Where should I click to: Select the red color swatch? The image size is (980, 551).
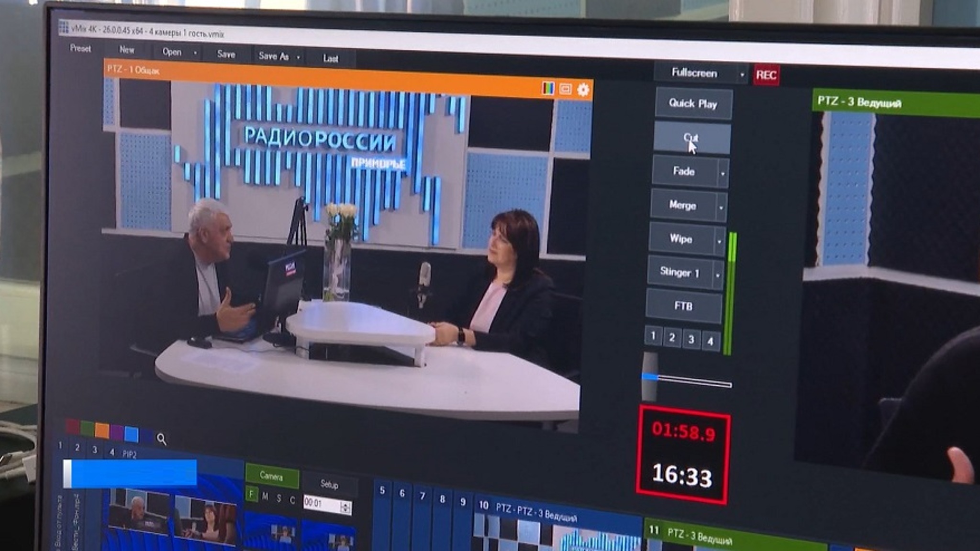click(73, 426)
